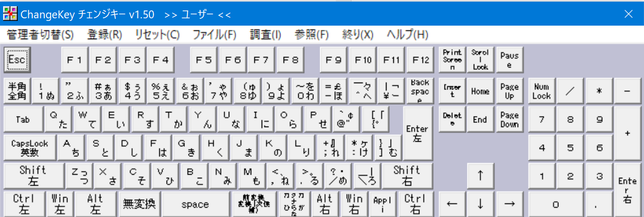Open the 参照(F) menu
This screenshot has width=644, height=217.
point(312,35)
